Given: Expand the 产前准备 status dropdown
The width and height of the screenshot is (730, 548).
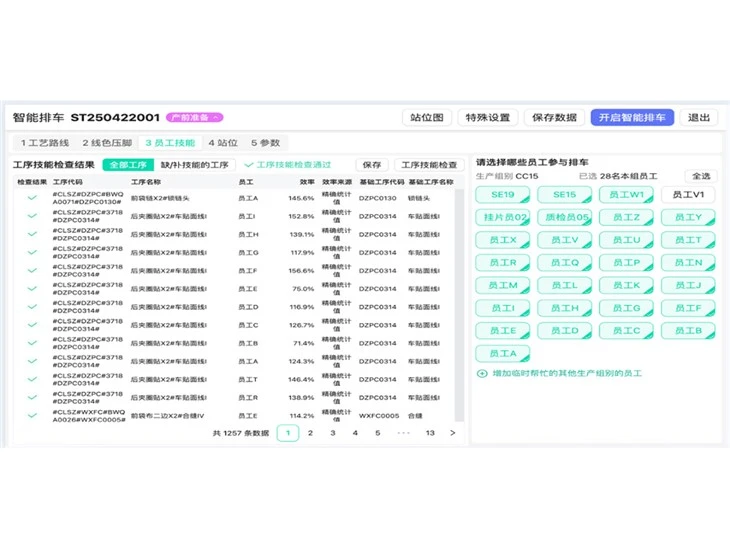Looking at the screenshot, I should click(x=195, y=117).
